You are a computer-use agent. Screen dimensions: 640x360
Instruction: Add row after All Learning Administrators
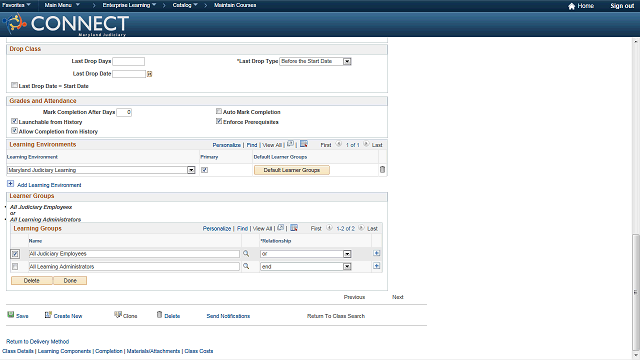(377, 266)
